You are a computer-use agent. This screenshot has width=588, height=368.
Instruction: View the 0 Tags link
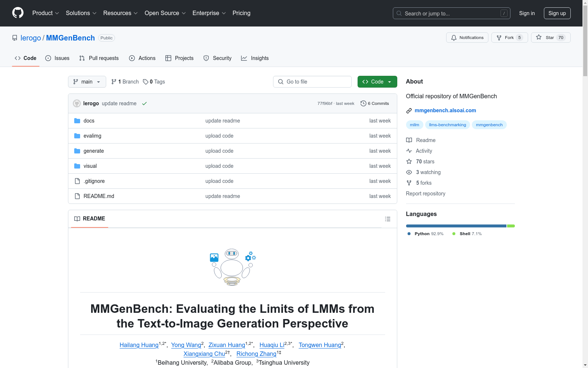point(154,82)
